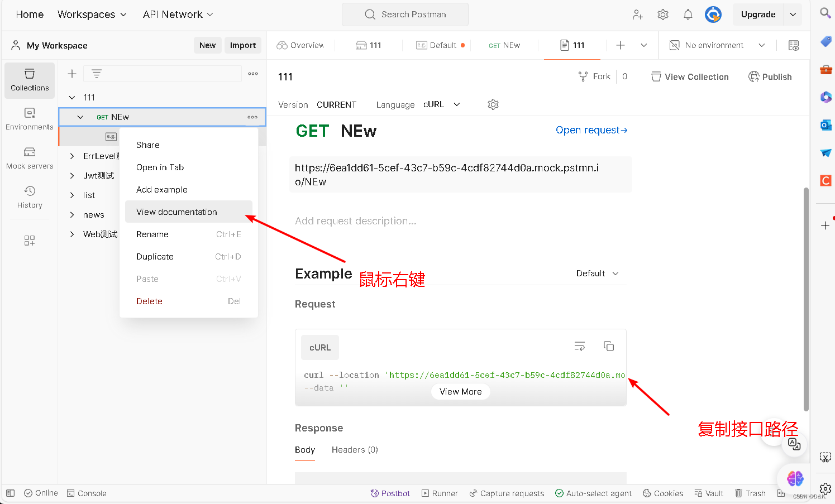Click View Collection button
This screenshot has height=504, width=835.
point(690,77)
